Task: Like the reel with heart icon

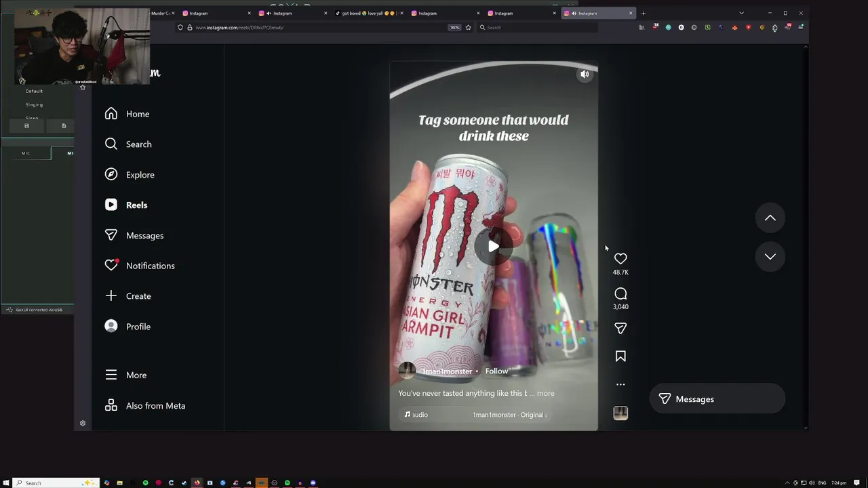Action: [620, 258]
